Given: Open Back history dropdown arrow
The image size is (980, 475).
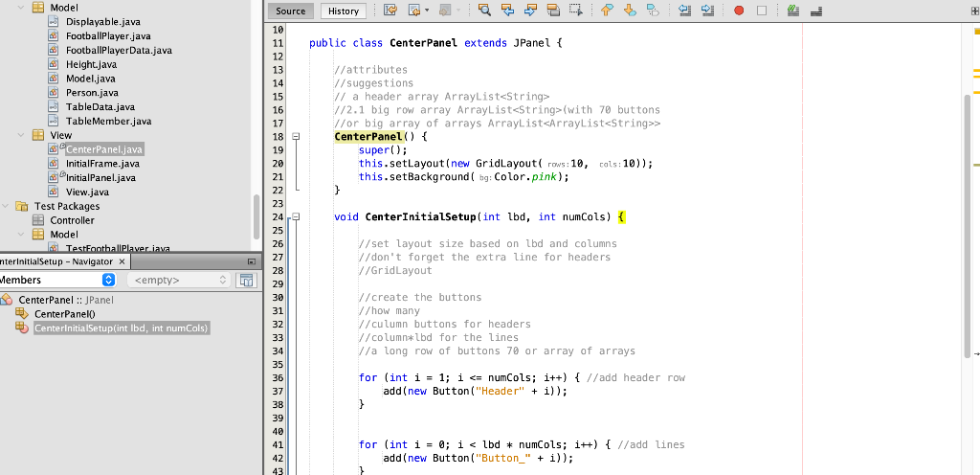Looking at the screenshot, I should click(x=427, y=11).
